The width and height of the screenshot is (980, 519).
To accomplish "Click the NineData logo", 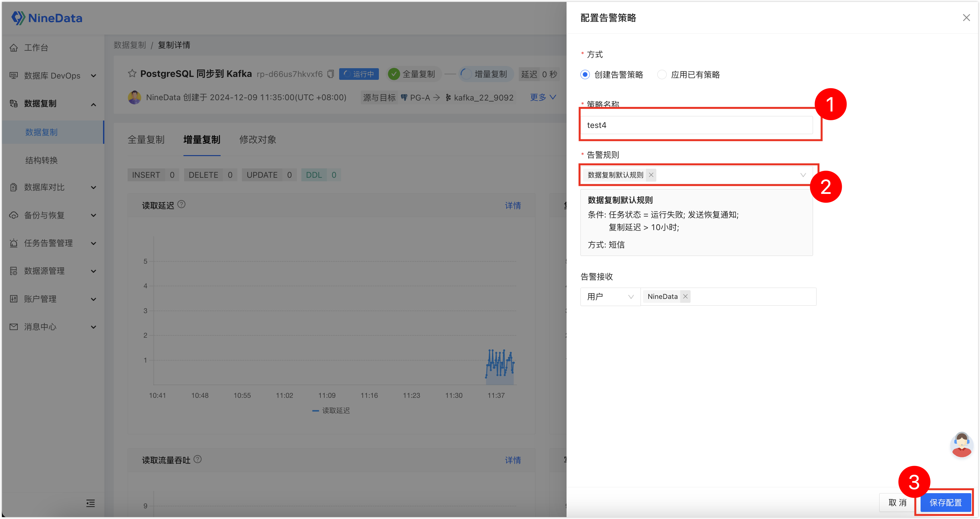I will [47, 18].
